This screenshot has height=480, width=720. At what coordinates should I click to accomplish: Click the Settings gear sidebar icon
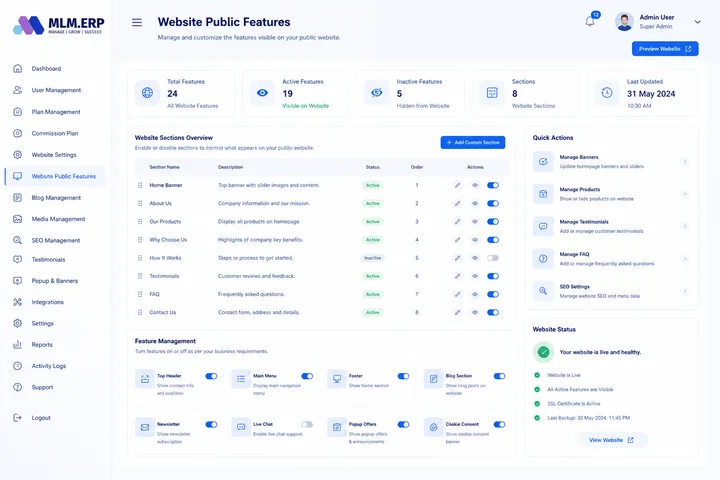pyautogui.click(x=17, y=323)
